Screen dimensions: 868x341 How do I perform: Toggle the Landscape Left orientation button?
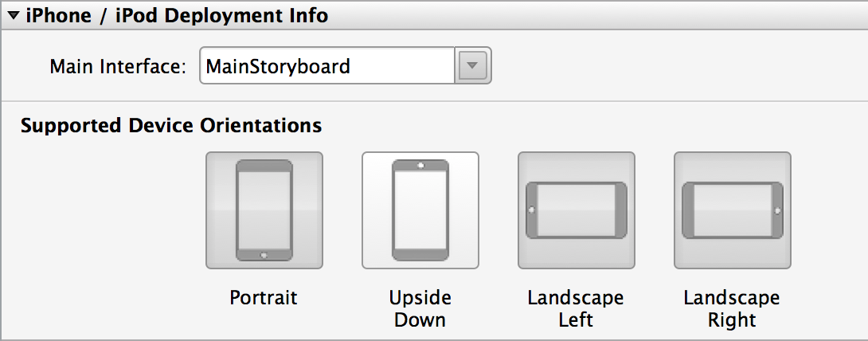click(x=577, y=210)
